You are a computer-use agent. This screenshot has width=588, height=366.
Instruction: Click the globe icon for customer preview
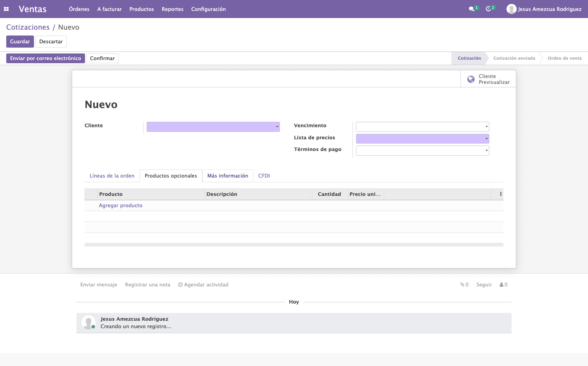coord(471,79)
